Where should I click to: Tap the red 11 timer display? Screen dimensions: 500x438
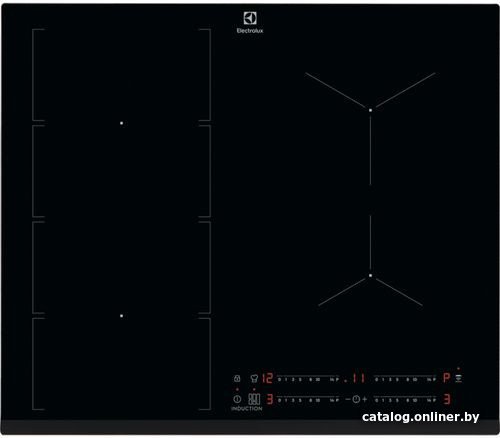358,378
